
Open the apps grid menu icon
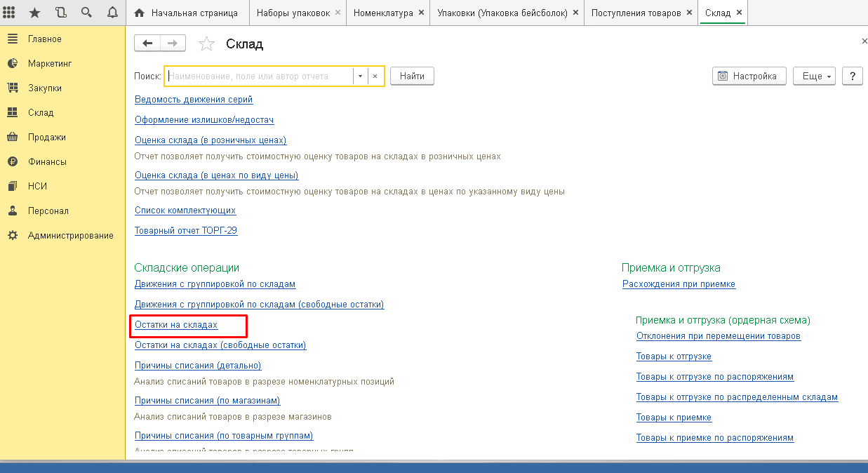(x=10, y=13)
